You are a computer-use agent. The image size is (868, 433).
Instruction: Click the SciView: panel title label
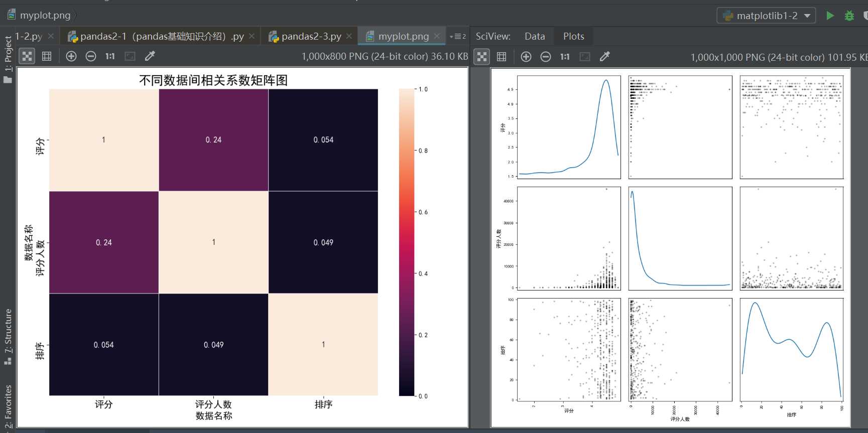click(493, 36)
